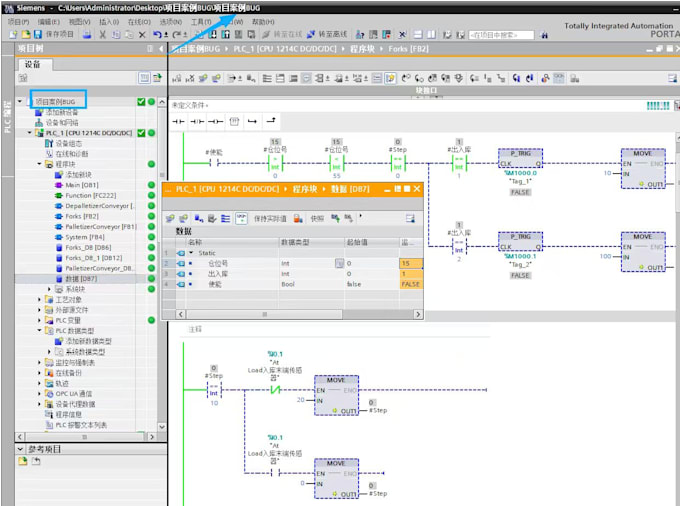
Task: Click the floppy disk save icon
Action: tap(38, 34)
